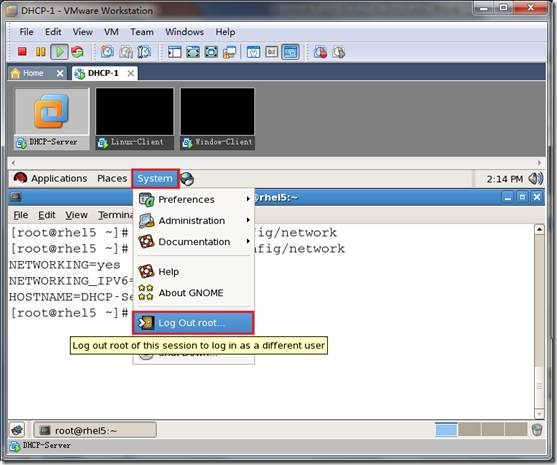
Task: Expand the Administration submenu
Action: pos(194,221)
